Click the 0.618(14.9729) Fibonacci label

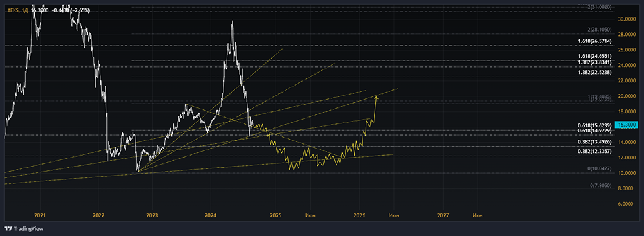pyautogui.click(x=594, y=131)
